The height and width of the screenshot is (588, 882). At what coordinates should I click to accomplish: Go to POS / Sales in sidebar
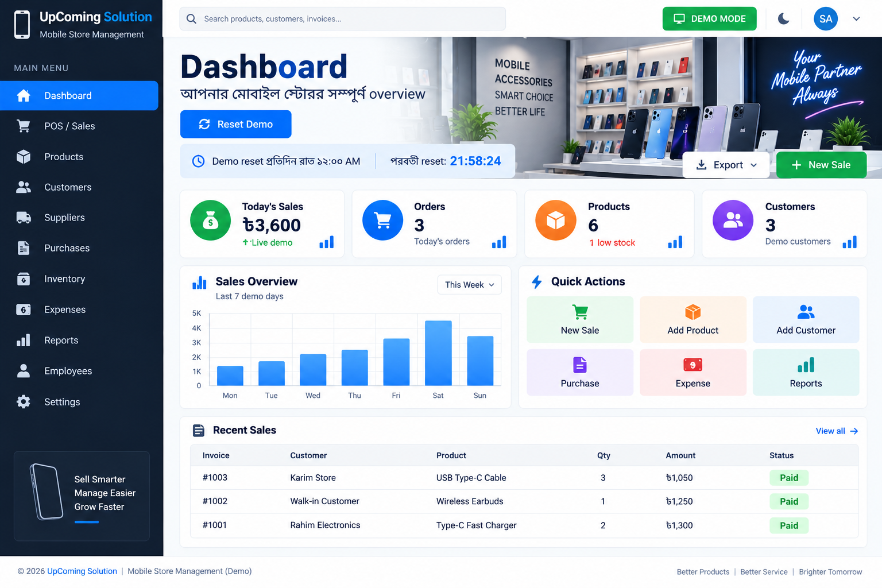(79, 126)
